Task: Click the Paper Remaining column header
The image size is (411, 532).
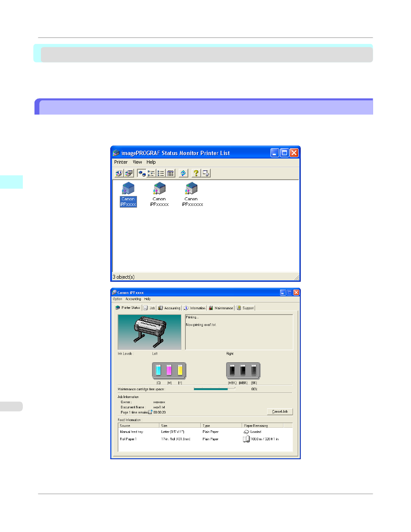Action: [x=263, y=426]
